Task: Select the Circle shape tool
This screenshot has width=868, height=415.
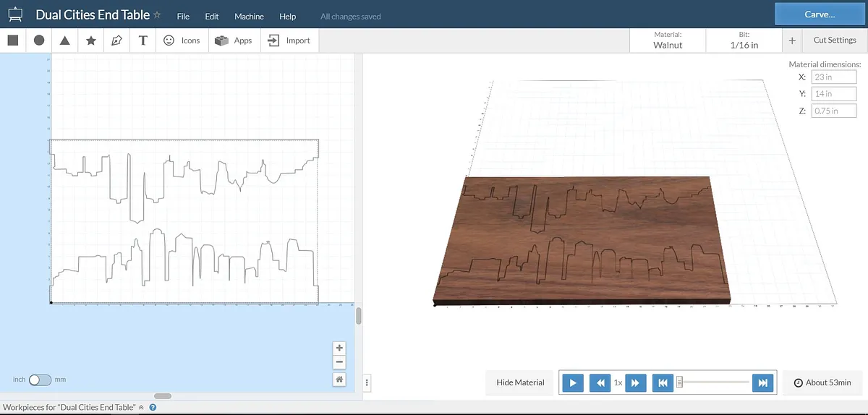Action: click(x=39, y=40)
